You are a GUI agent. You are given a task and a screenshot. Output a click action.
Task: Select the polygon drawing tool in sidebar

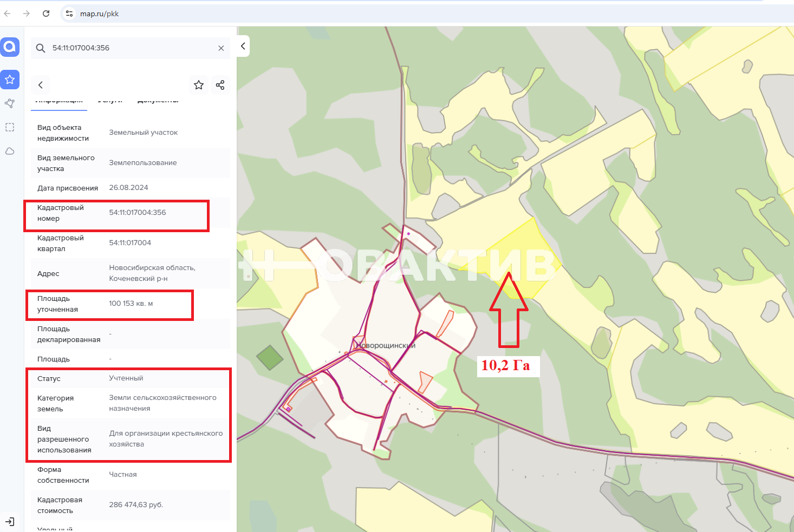coord(10,103)
